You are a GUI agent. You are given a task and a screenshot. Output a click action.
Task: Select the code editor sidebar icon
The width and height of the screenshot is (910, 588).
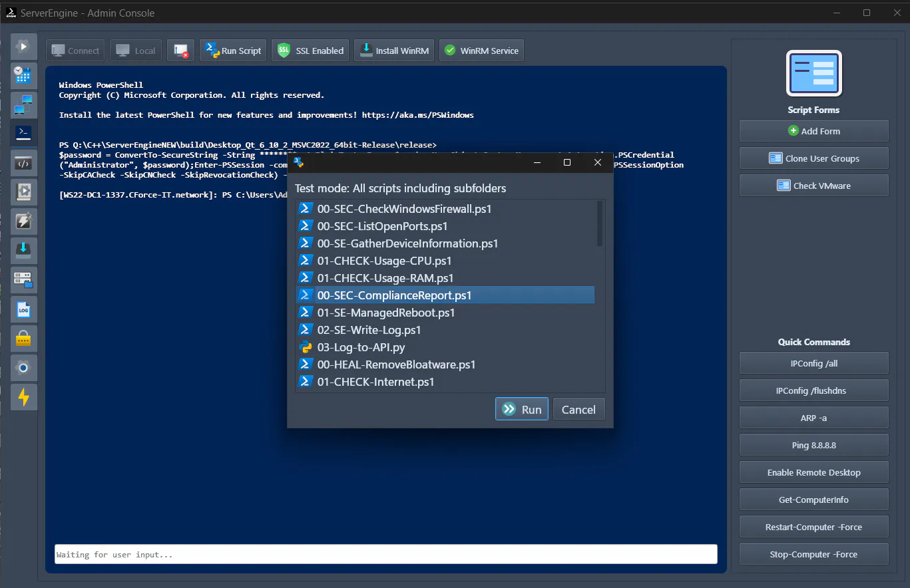click(24, 162)
